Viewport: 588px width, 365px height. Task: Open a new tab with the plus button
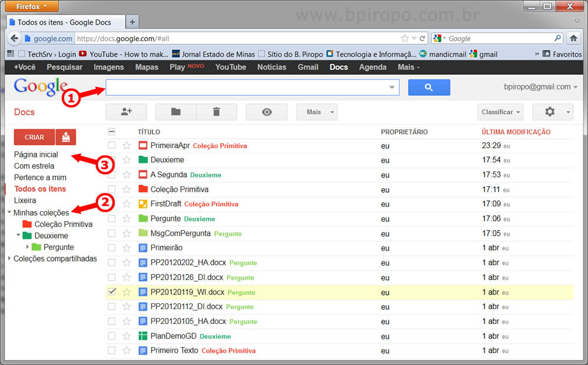pyautogui.click(x=132, y=22)
